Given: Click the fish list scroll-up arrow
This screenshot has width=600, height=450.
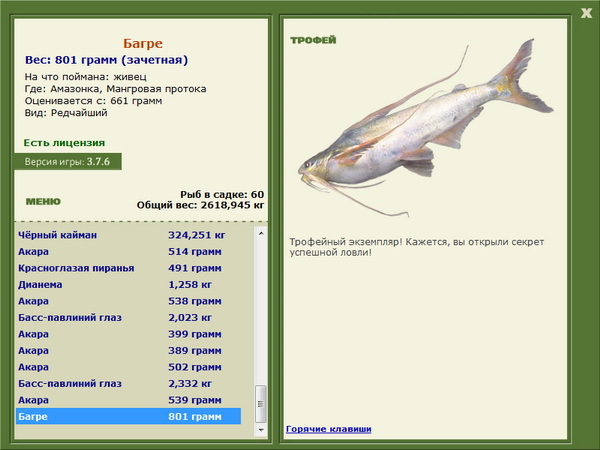Looking at the screenshot, I should pos(261,233).
